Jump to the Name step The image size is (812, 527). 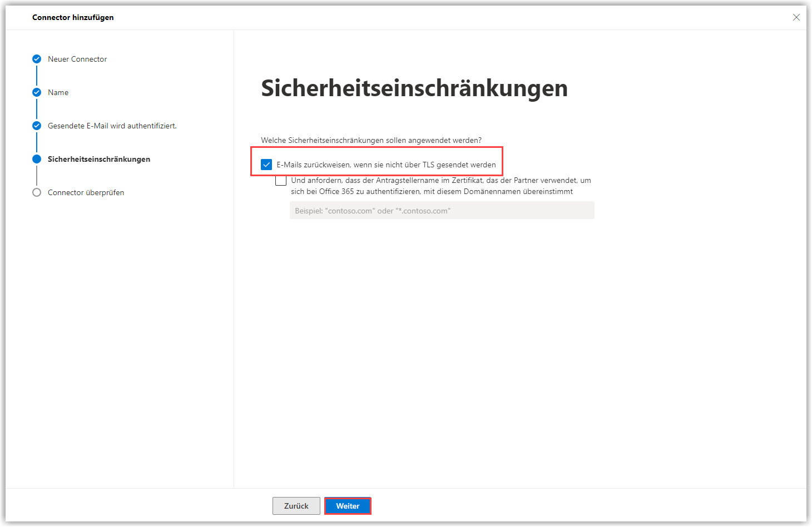[x=58, y=92]
